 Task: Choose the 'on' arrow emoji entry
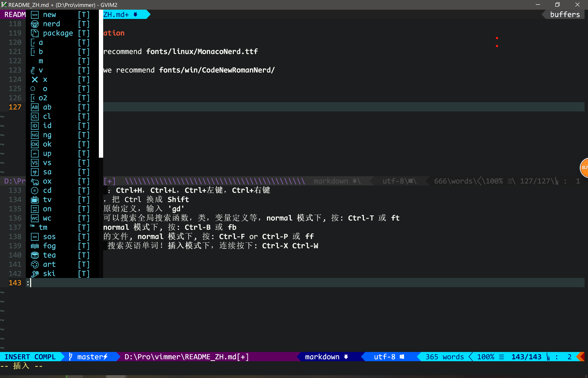pos(62,209)
